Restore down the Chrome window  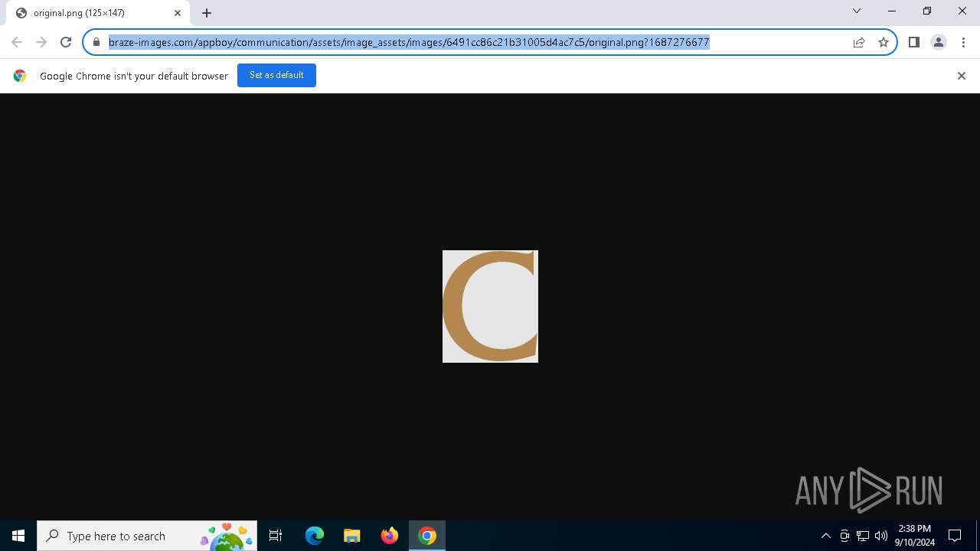[927, 11]
